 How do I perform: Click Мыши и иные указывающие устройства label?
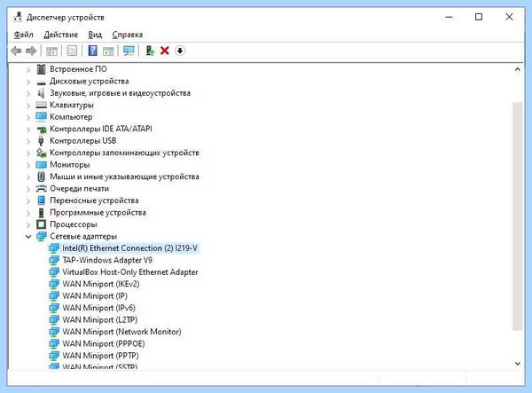click(124, 177)
